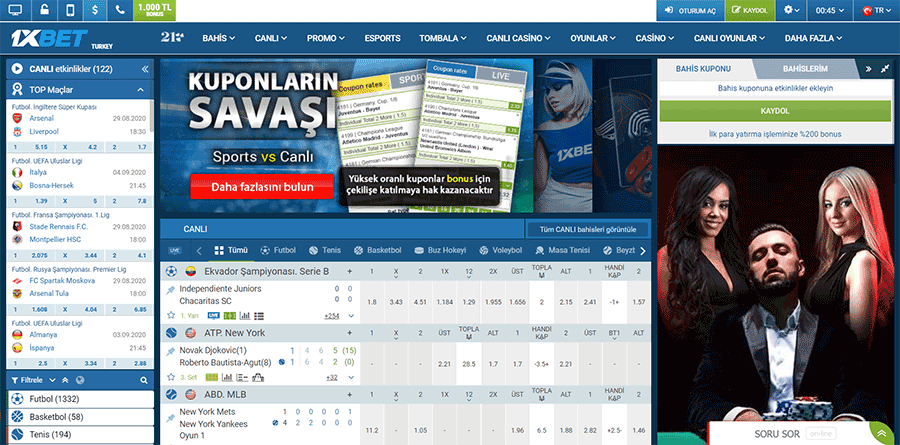Open the 00:45 time dropdown

pos(832,10)
